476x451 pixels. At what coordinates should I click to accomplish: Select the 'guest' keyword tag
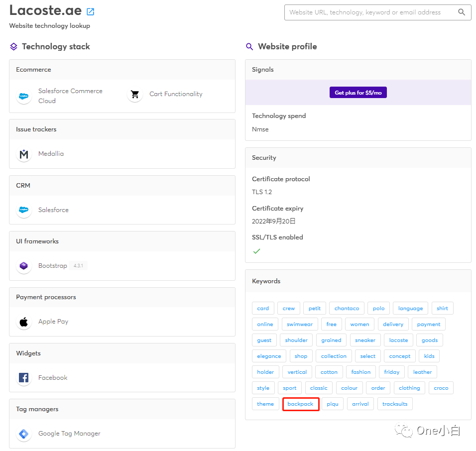tap(264, 340)
